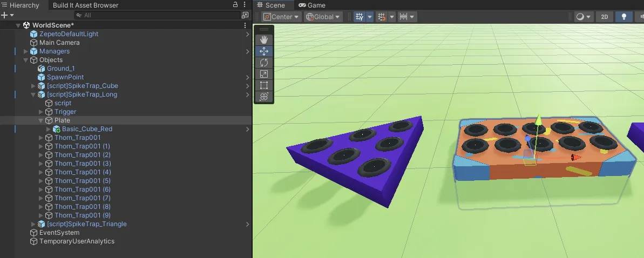Image resolution: width=644 pixels, height=258 pixels.
Task: Select the Rotate tool
Action: pos(264,63)
